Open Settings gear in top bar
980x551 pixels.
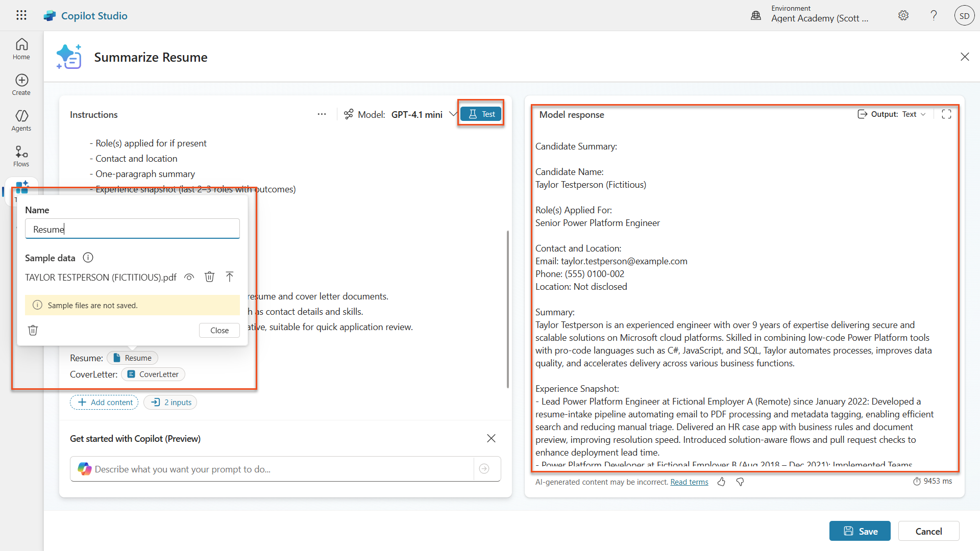903,15
